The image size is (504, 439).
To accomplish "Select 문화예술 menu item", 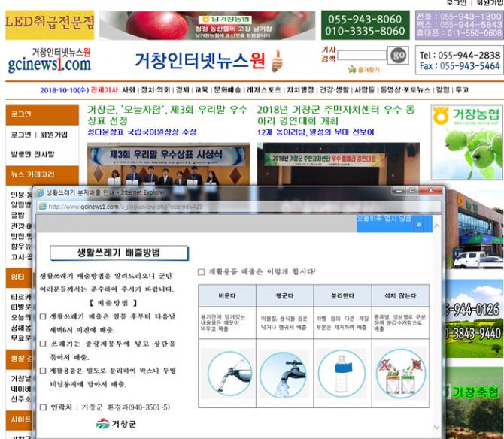I will pos(227,90).
